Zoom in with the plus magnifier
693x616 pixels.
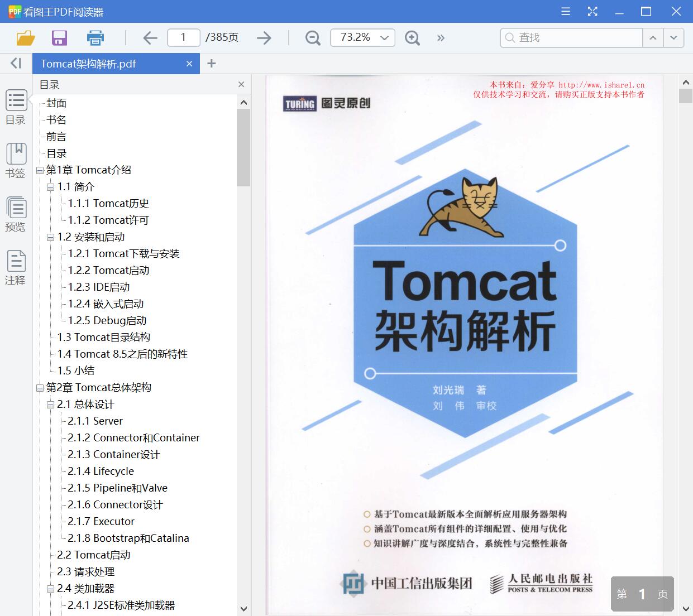[x=412, y=38]
